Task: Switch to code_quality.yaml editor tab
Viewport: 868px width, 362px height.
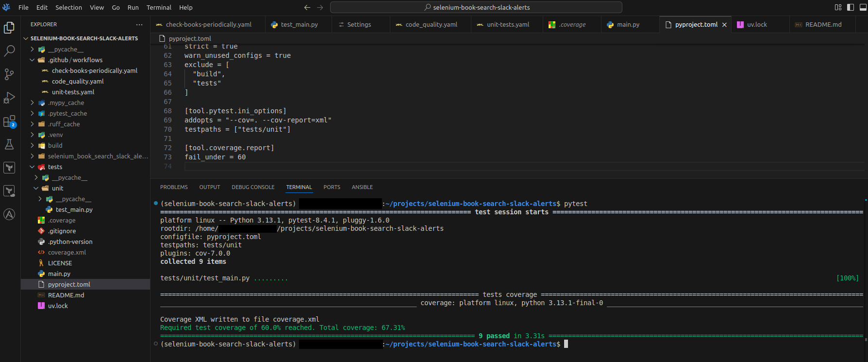Action: [x=431, y=25]
